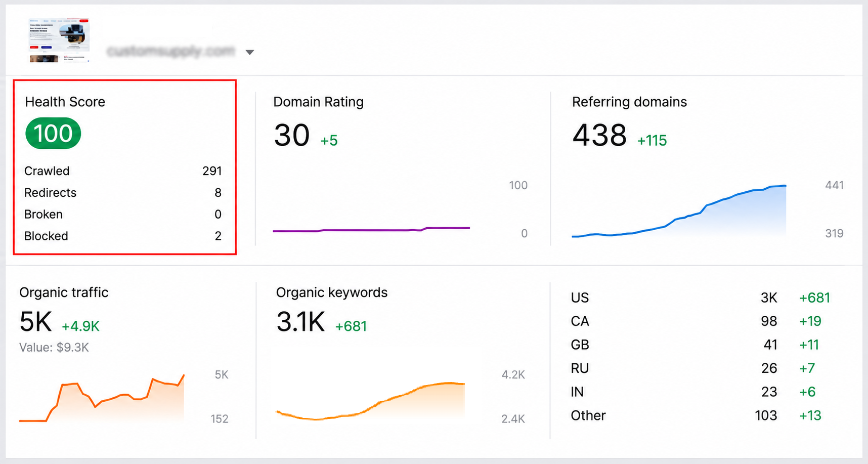Open the Organic traffic heading
This screenshot has height=464, width=868.
pyautogui.click(x=64, y=292)
